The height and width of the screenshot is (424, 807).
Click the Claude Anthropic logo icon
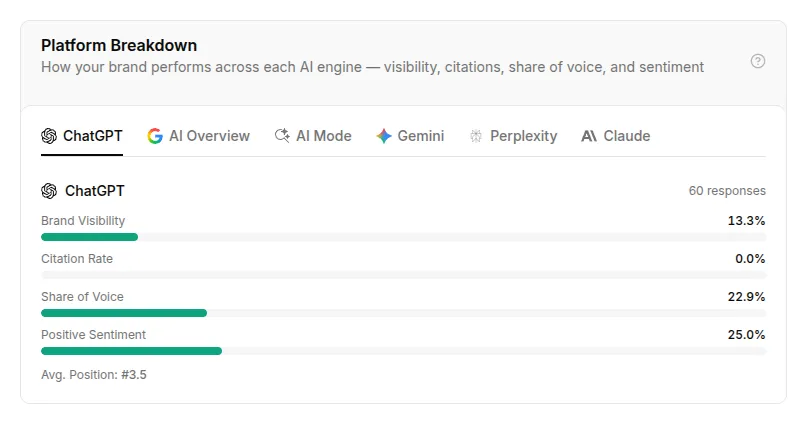click(x=589, y=136)
